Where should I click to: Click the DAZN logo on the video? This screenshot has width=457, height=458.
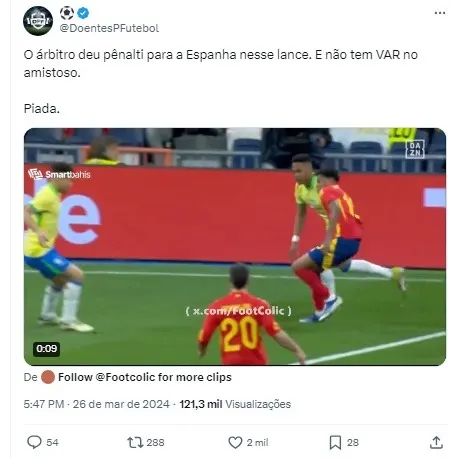point(415,149)
